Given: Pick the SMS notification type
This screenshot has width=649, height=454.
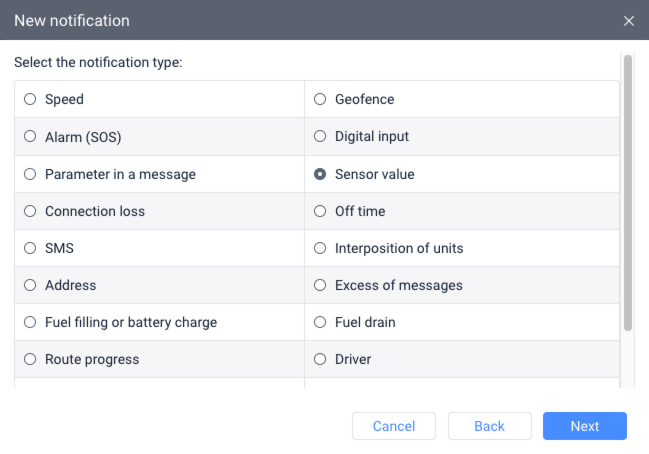Looking at the screenshot, I should [x=30, y=248].
